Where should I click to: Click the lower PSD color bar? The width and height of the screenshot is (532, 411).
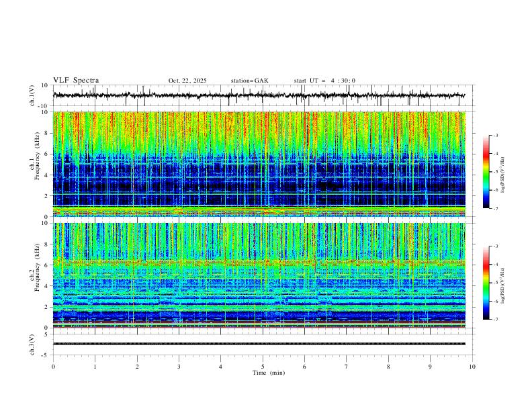tap(486, 283)
